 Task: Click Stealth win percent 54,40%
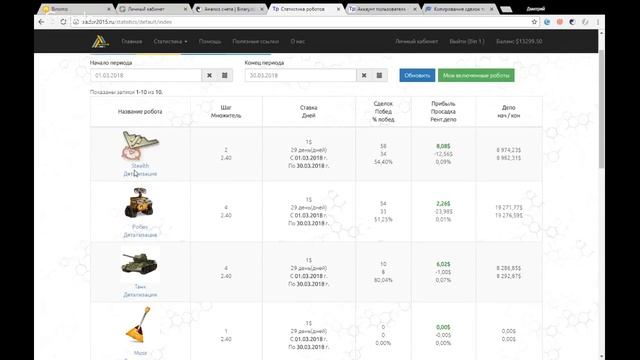pyautogui.click(x=383, y=162)
